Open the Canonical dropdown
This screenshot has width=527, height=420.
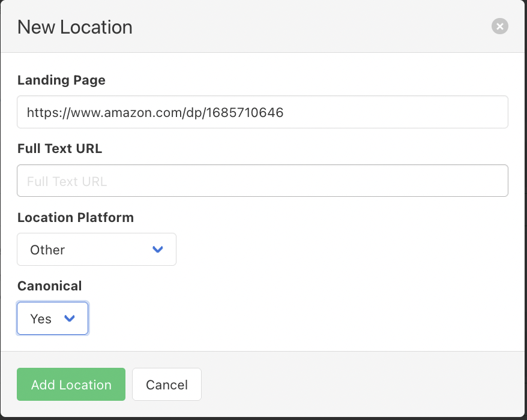click(x=52, y=319)
